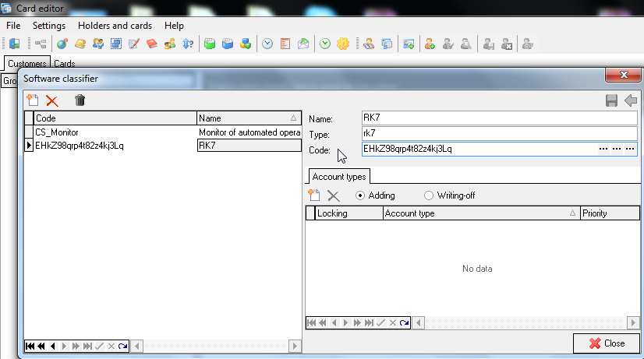644x359 pixels.
Task: Select the Writing-off radio button
Action: (429, 195)
